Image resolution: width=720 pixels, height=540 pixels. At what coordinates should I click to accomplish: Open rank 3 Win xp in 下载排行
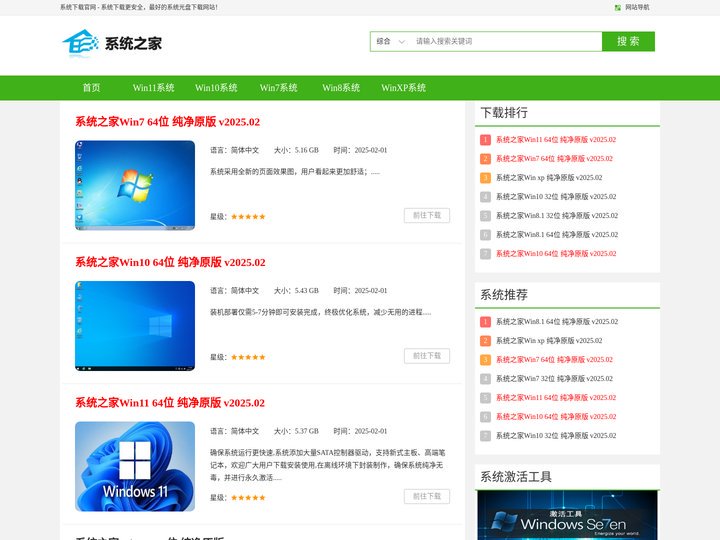point(549,178)
